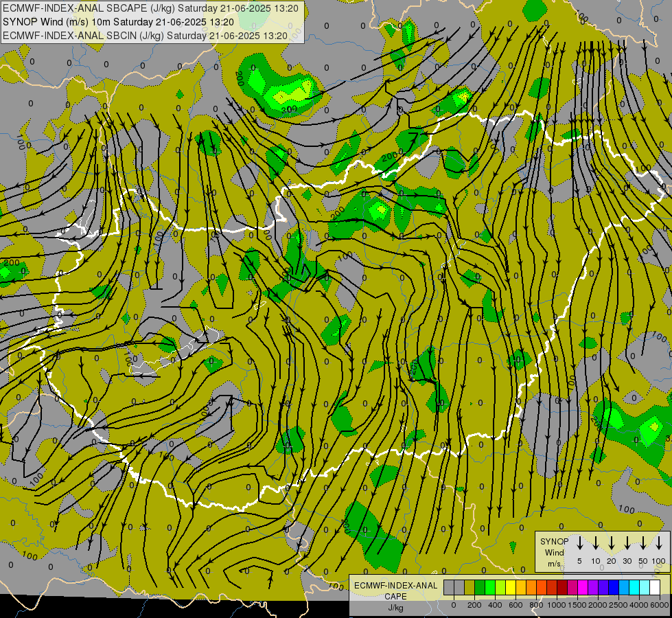The image size is (672, 618).
Task: Click the 800 tick label in CAPE legend
Action: pos(536,605)
